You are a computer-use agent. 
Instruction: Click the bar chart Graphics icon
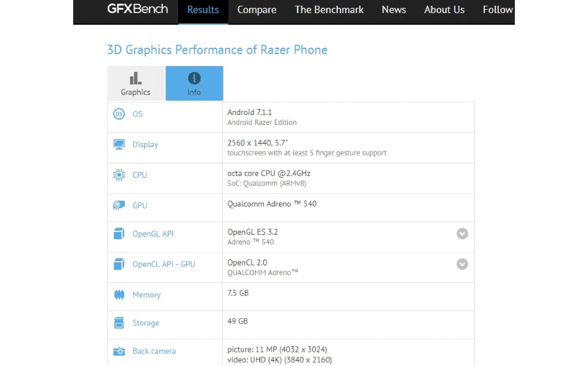[x=135, y=78]
